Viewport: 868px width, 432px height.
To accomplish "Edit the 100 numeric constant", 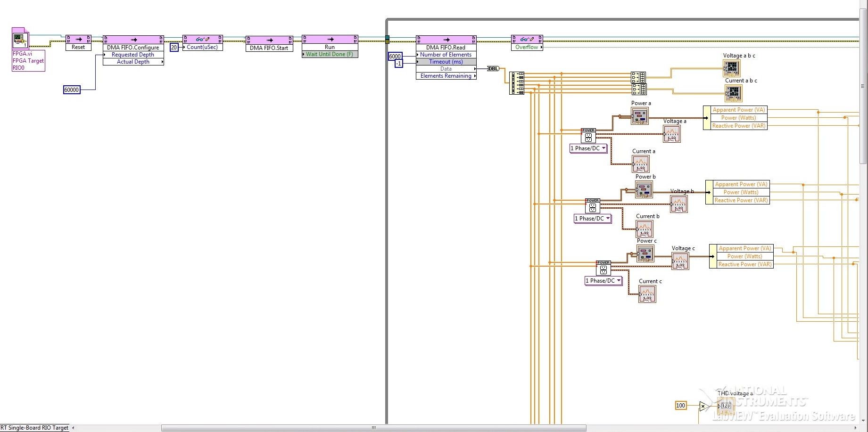I will coord(681,406).
